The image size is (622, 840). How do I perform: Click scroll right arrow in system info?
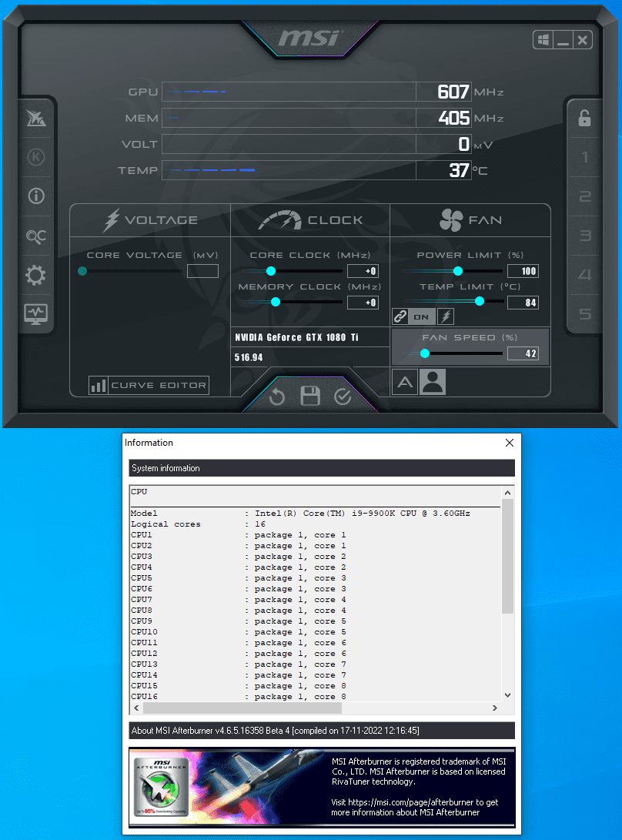pyautogui.click(x=494, y=708)
